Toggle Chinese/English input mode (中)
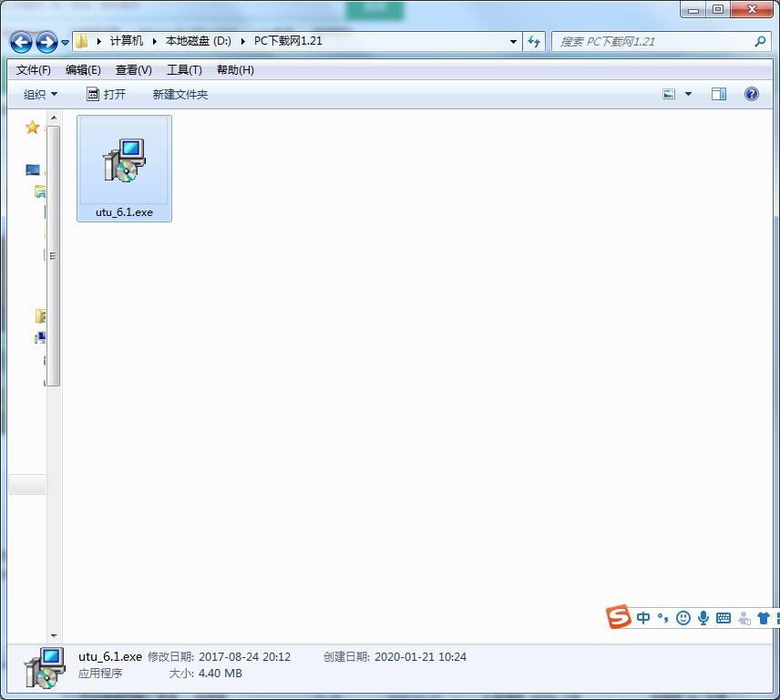This screenshot has height=700, width=780. tap(643, 618)
